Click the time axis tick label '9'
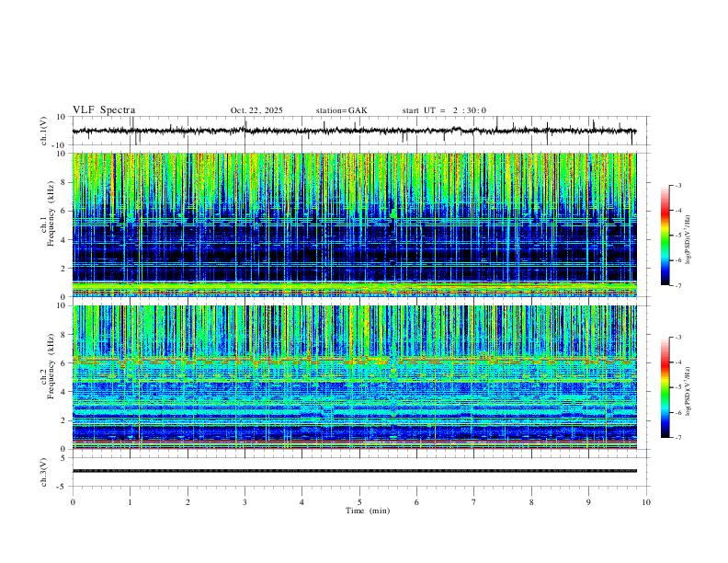The image size is (728, 563). [x=588, y=502]
